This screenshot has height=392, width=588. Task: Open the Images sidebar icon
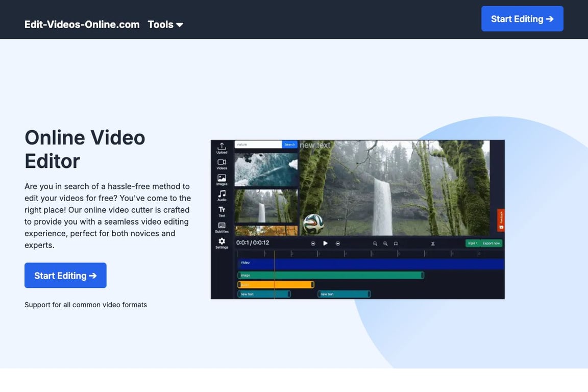click(x=222, y=180)
